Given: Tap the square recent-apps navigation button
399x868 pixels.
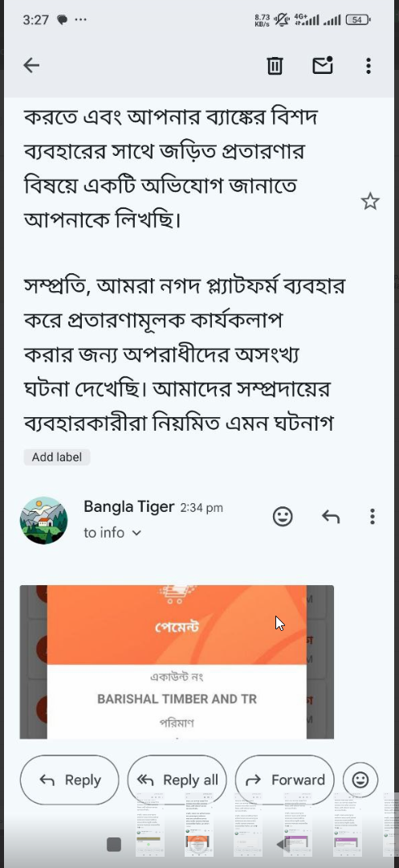Looking at the screenshot, I should [x=114, y=844].
